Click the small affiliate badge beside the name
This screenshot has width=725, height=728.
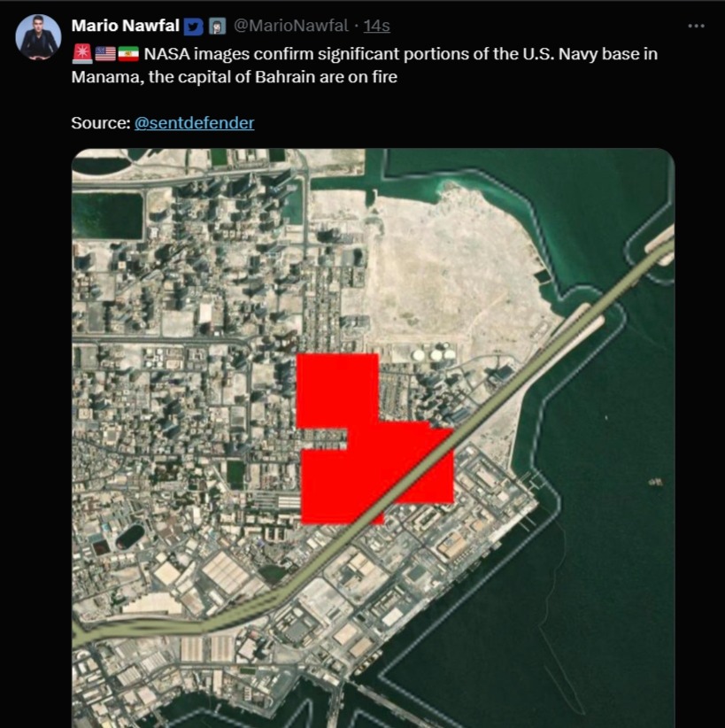click(x=217, y=26)
